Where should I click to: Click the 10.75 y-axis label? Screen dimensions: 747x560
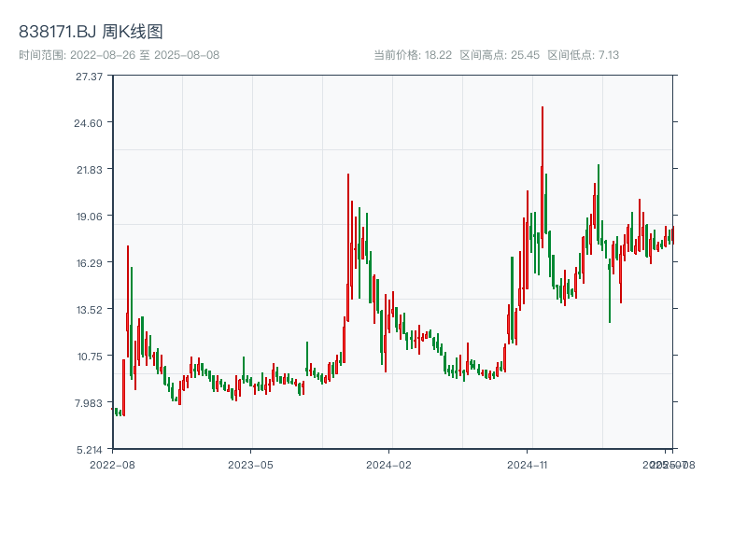pos(91,355)
